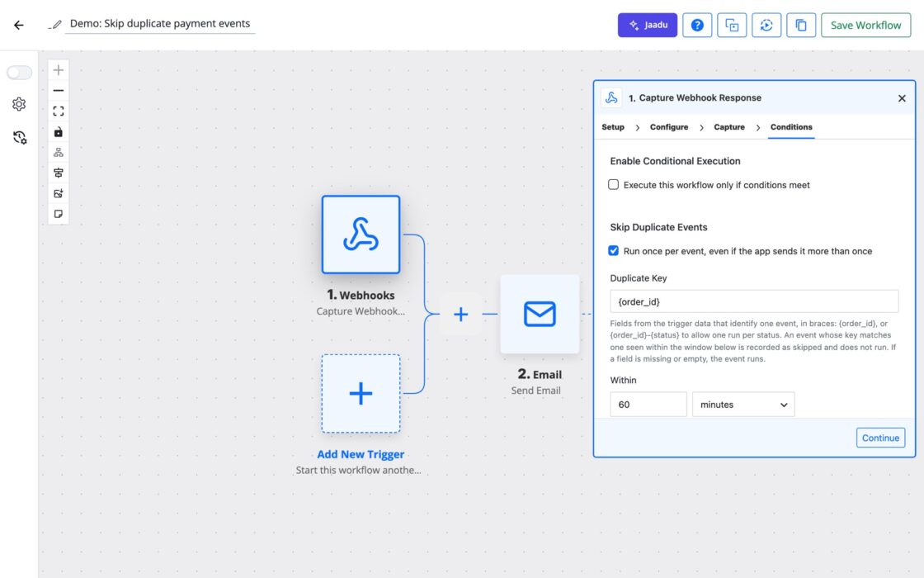Image resolution: width=924 pixels, height=578 pixels.
Task: Open workflow settings gear in the left sidebar
Action: pyautogui.click(x=19, y=104)
